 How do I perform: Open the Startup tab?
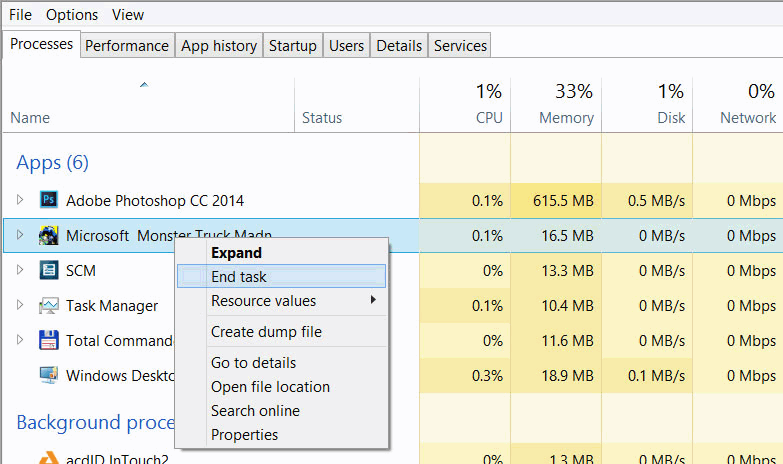[x=293, y=45]
